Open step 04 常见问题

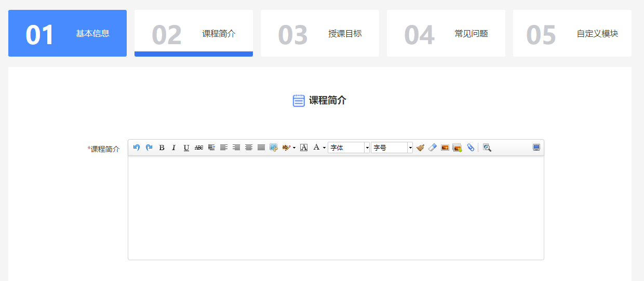(x=446, y=33)
